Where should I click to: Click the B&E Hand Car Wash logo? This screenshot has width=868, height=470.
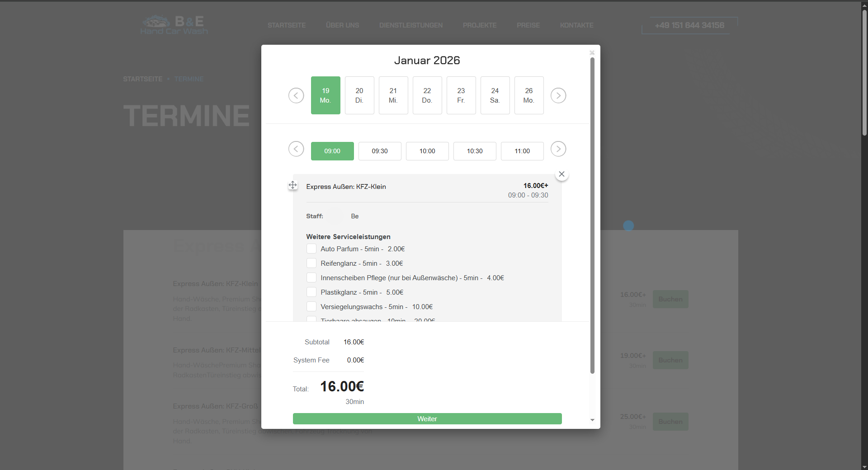coord(175,25)
